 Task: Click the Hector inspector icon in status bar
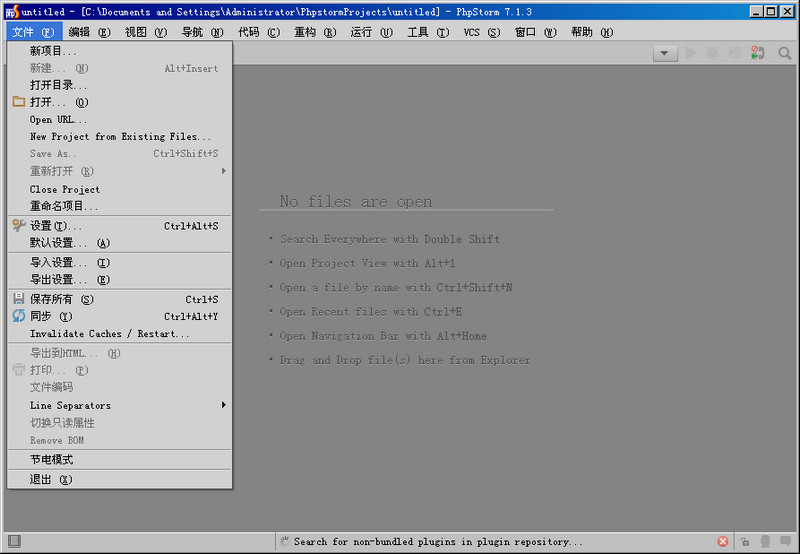pos(765,542)
